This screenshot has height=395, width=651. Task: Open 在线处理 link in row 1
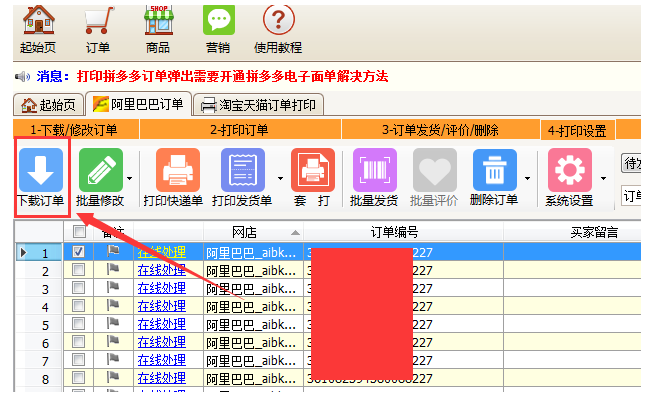point(162,252)
